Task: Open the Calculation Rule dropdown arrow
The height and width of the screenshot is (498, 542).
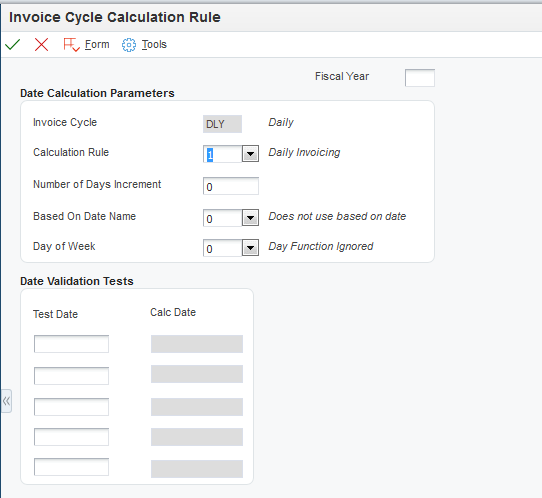Action: pos(250,154)
